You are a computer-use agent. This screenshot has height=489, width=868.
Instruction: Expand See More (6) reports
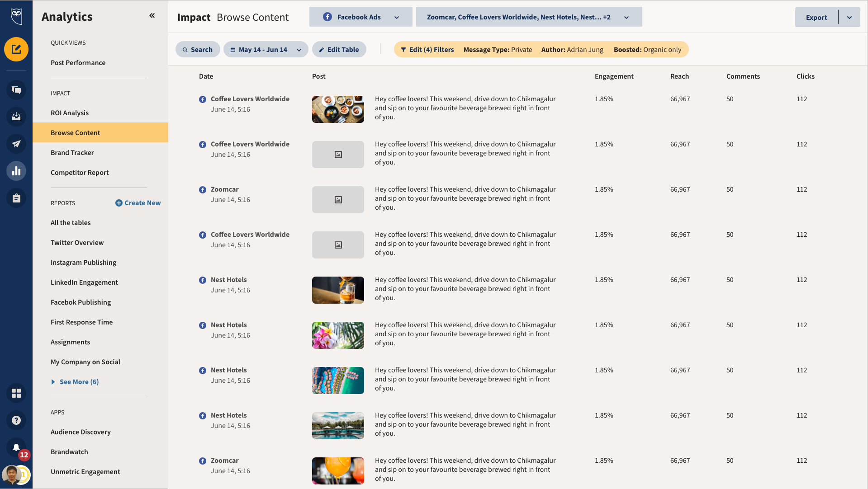click(75, 382)
